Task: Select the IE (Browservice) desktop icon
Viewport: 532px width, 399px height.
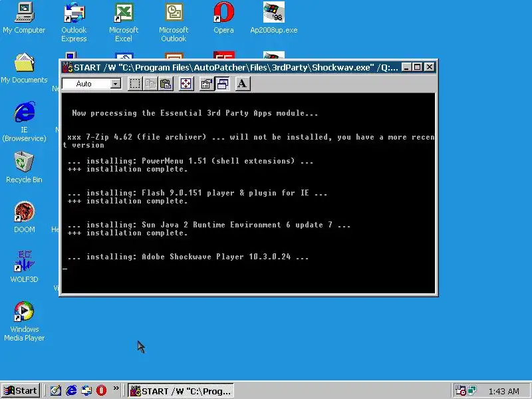Action: (24, 122)
